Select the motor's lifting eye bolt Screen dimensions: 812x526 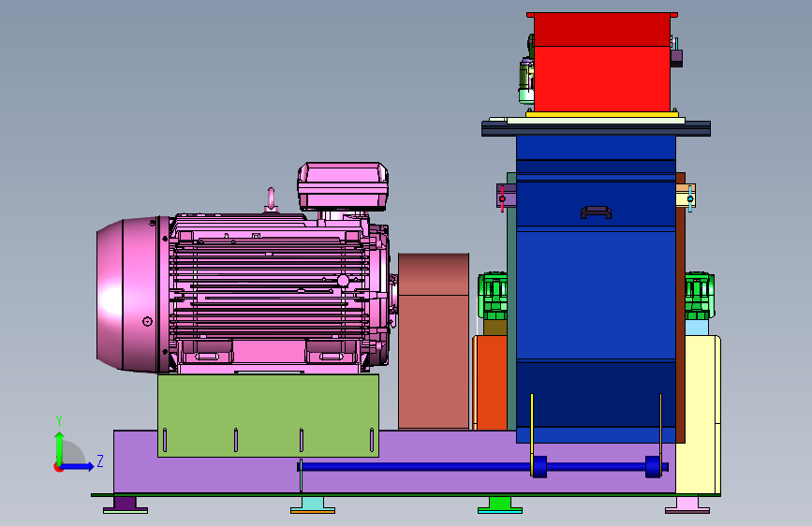pos(271,200)
